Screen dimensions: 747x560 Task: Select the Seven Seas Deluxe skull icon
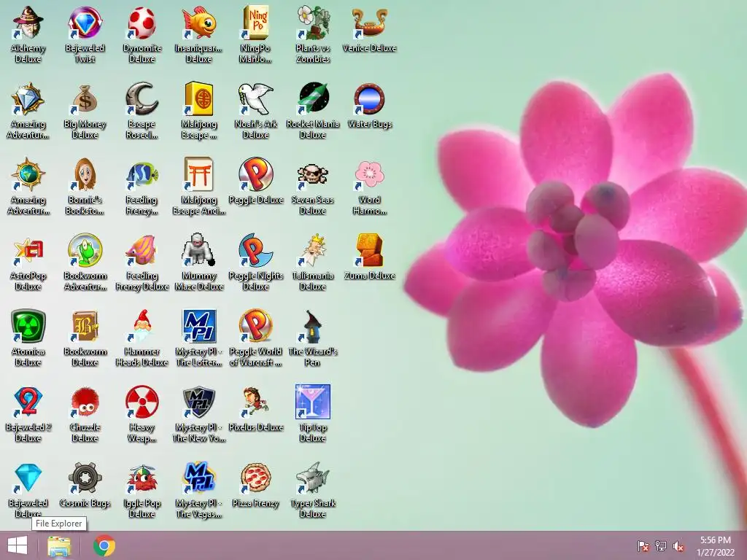pyautogui.click(x=312, y=175)
